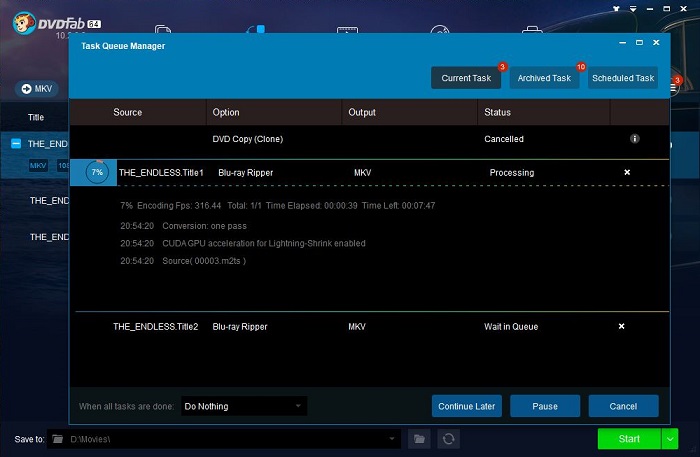
Task: Click info icon on the Cancelled task row
Action: pos(634,138)
